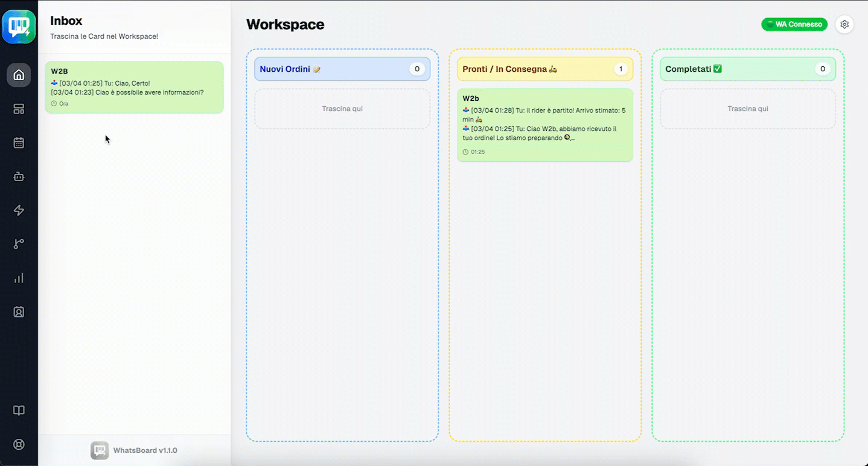Click the 01:25 timestamp on the W2b card

coord(477,152)
